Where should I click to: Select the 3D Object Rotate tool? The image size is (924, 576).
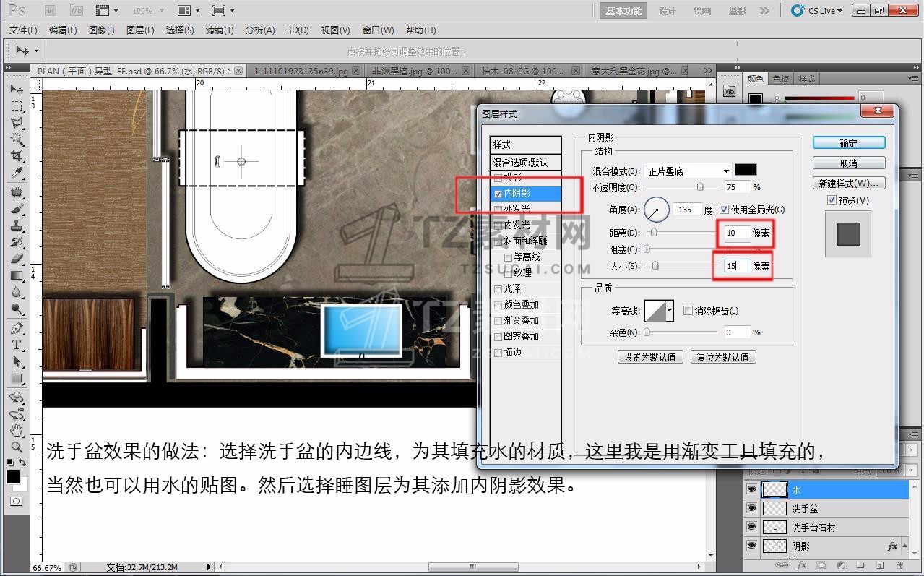point(16,398)
